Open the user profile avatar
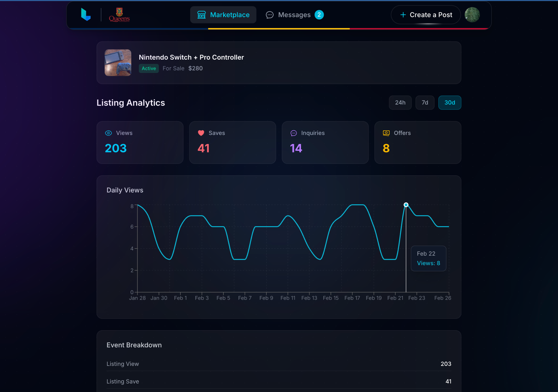Viewport: 558px width, 392px height. point(472,15)
